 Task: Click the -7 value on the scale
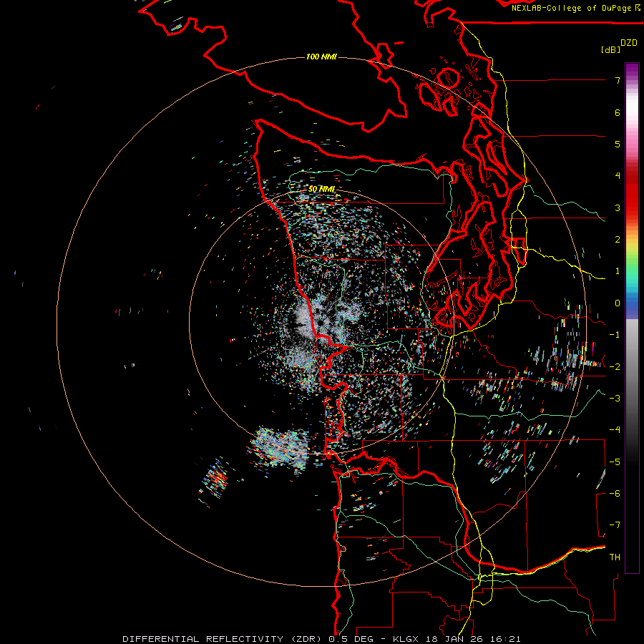pyautogui.click(x=615, y=525)
